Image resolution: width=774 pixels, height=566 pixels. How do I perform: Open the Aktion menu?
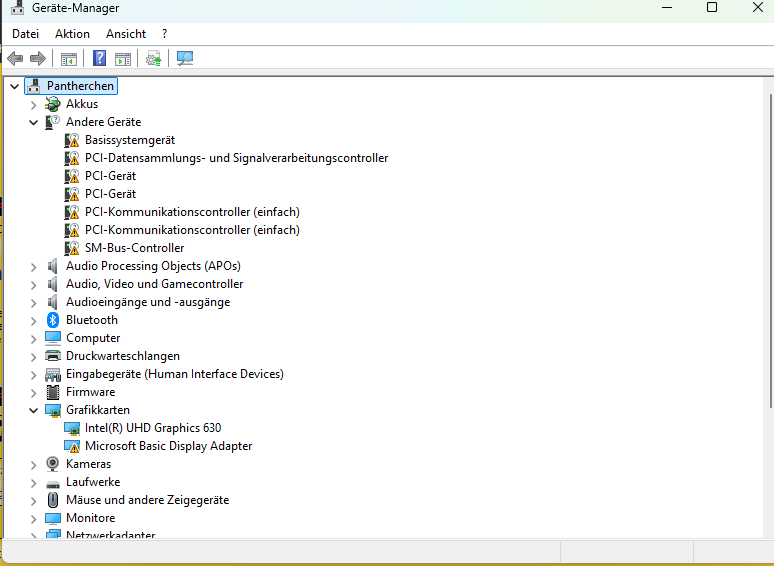pyautogui.click(x=72, y=33)
